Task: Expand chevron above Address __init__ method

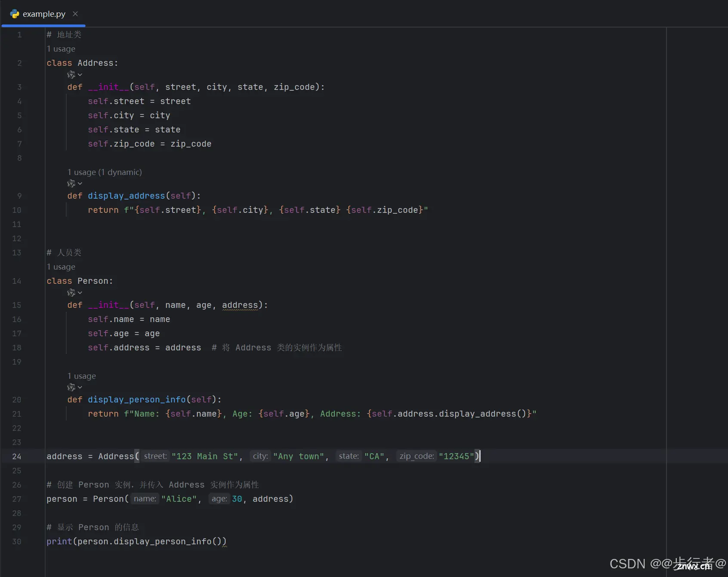Action: pyautogui.click(x=80, y=75)
